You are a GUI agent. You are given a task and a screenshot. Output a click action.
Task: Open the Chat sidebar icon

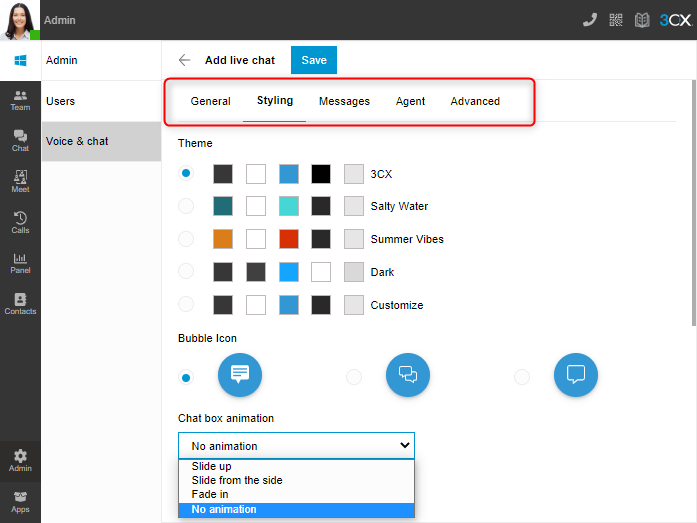20,141
